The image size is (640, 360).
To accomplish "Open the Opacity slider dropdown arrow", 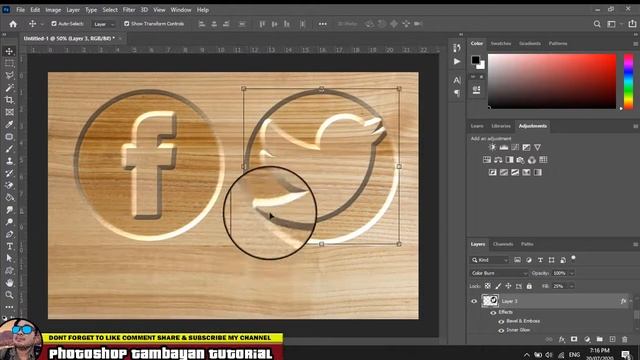I will coord(572,273).
